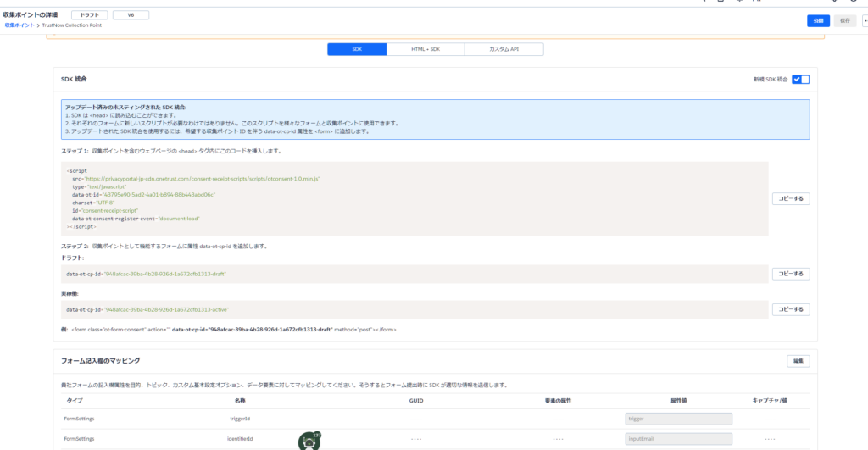
Task: Open the more options menu beside 保存
Action: [x=865, y=20]
